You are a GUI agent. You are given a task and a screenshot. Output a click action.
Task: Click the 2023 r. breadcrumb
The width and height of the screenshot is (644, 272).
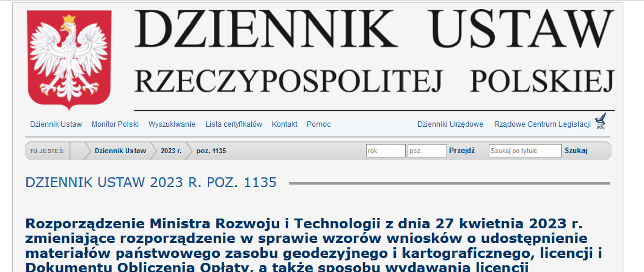(x=171, y=151)
